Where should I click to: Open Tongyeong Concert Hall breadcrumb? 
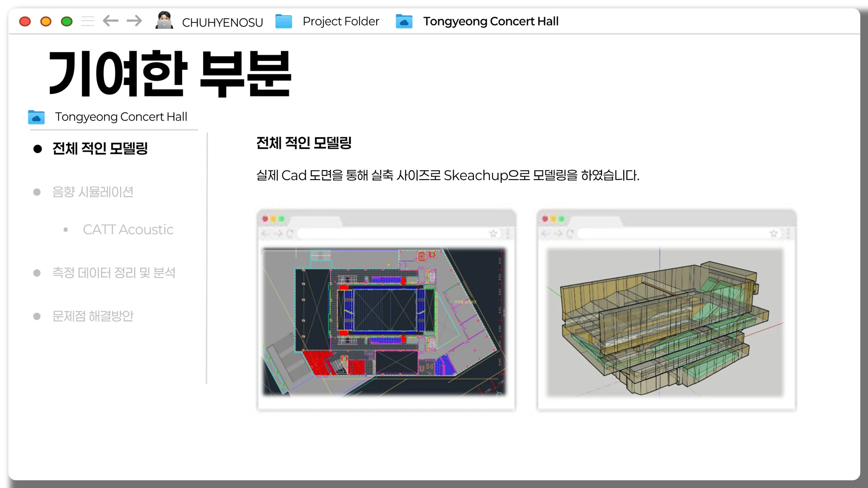[x=491, y=21]
